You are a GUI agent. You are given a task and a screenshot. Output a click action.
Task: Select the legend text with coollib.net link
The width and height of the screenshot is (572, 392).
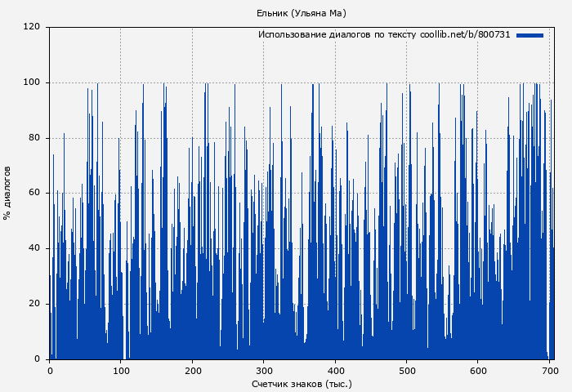pyautogui.click(x=384, y=35)
